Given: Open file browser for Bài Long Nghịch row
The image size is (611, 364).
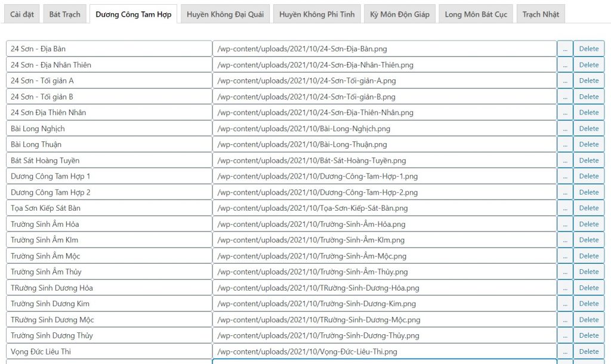Looking at the screenshot, I should click(x=564, y=128).
